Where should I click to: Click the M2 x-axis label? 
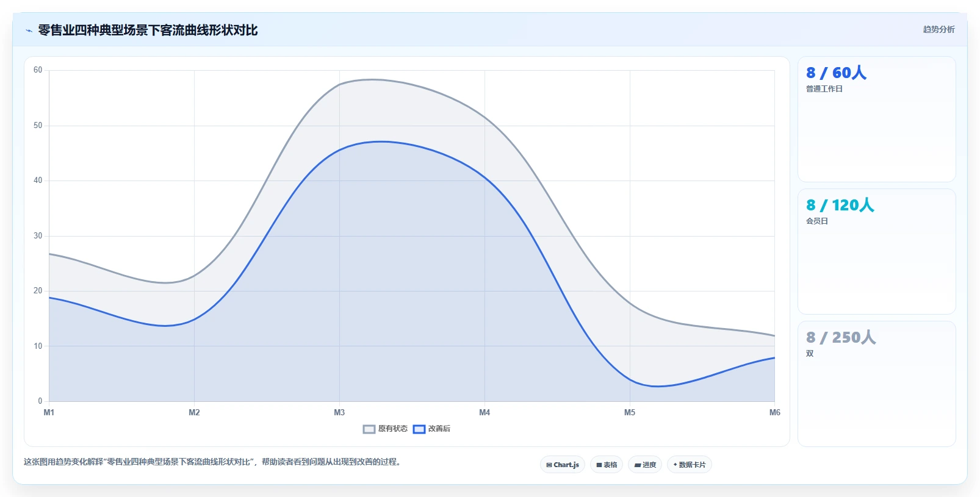click(x=194, y=413)
